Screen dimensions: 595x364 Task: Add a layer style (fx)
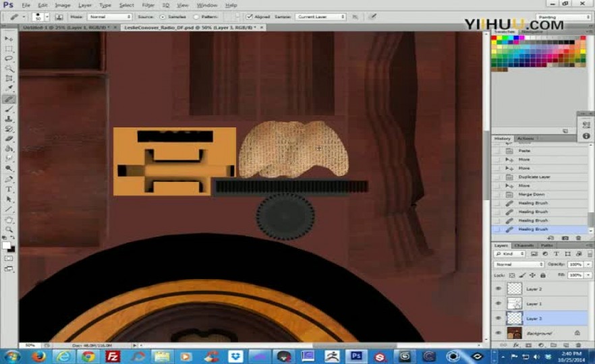point(515,345)
